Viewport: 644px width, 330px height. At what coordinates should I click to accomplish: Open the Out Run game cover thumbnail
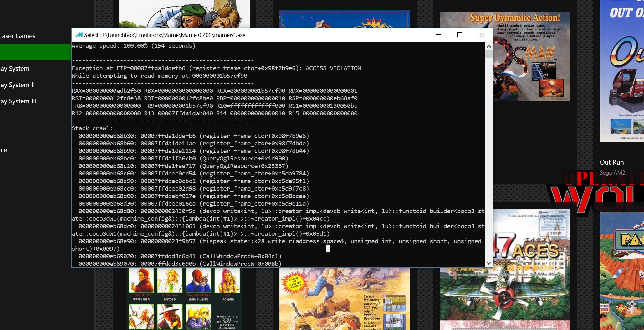622,71
